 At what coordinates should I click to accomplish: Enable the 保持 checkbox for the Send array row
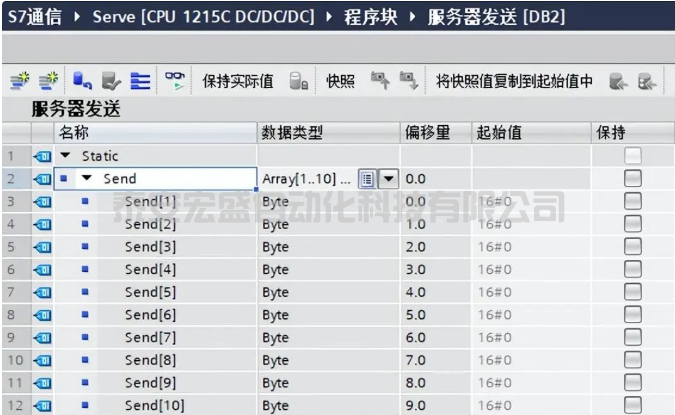(631, 179)
